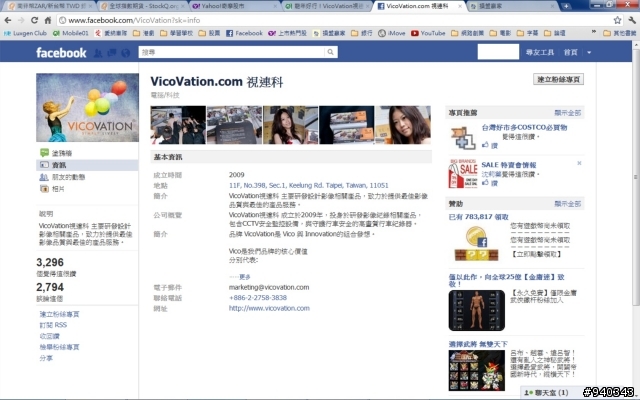
Task: Open friend requests icon in Facebook bar
Action: coord(98,53)
